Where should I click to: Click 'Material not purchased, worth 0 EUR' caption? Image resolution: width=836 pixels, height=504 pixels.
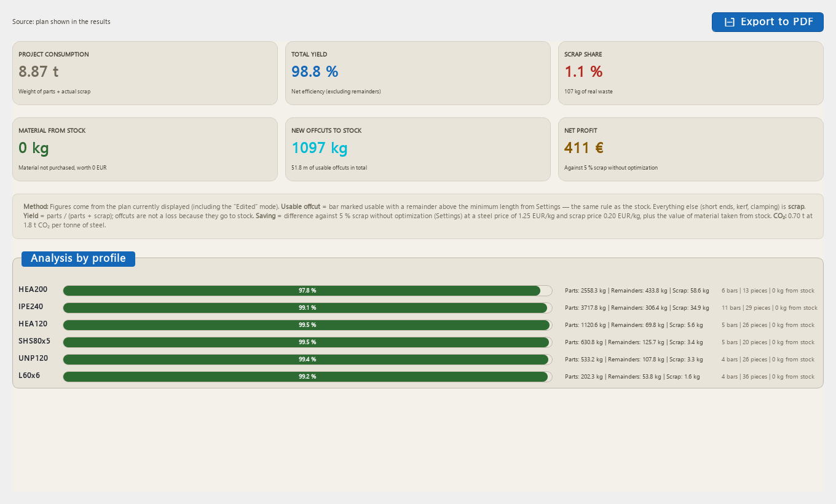[x=63, y=168]
